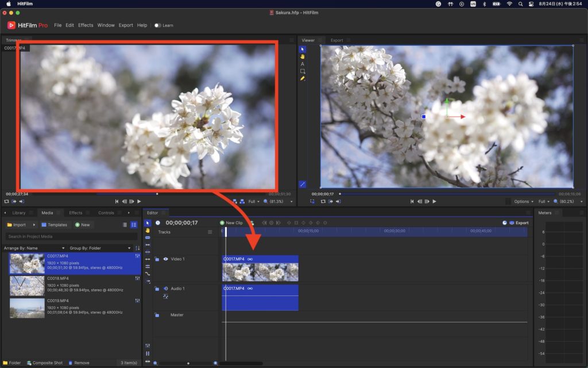Hide the Video 1 track with the eye icon

click(x=165, y=259)
